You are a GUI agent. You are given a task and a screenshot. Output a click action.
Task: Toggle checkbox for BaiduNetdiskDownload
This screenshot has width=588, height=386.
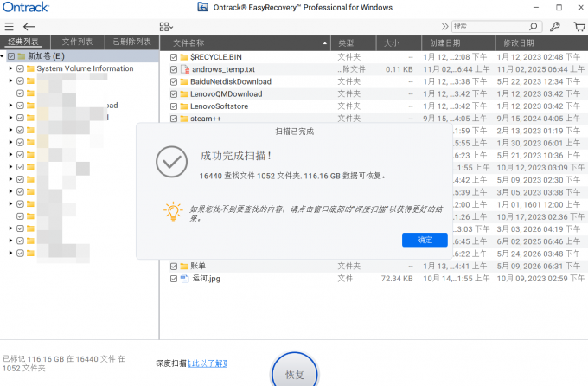pyautogui.click(x=174, y=82)
